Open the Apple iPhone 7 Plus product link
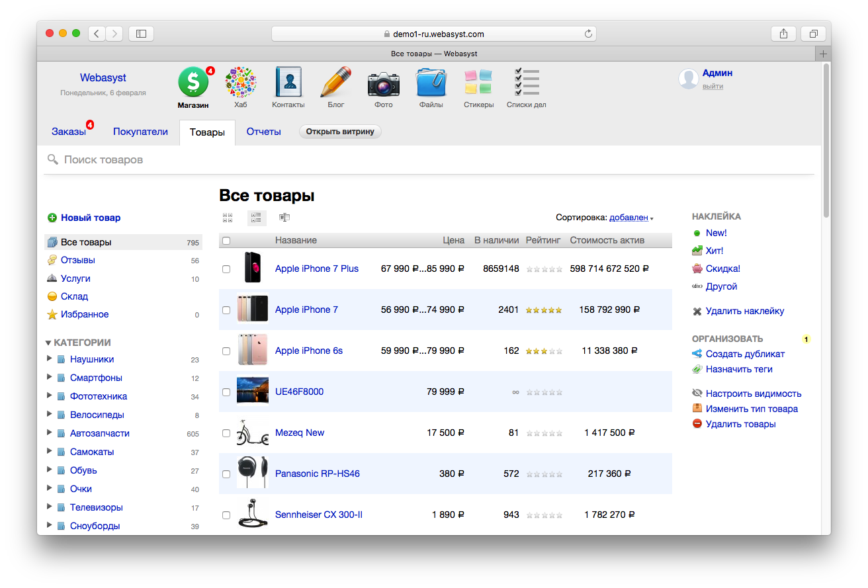Viewport: 868px width, 588px height. tap(317, 269)
